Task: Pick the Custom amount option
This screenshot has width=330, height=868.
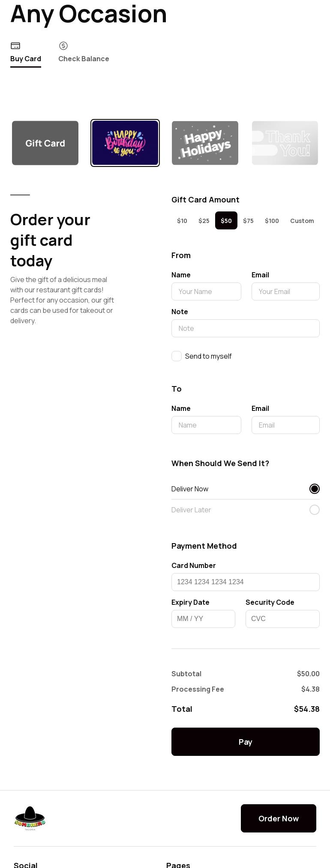Action: click(302, 221)
